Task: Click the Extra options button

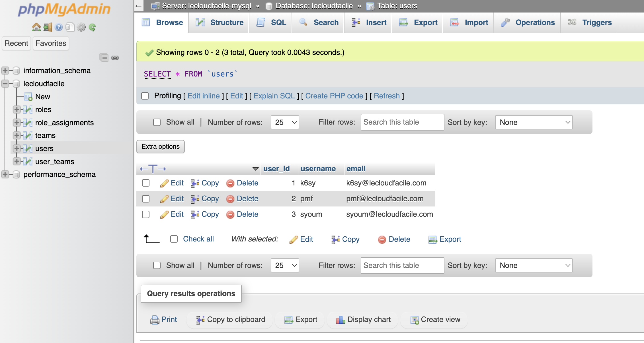Action: 161,146
